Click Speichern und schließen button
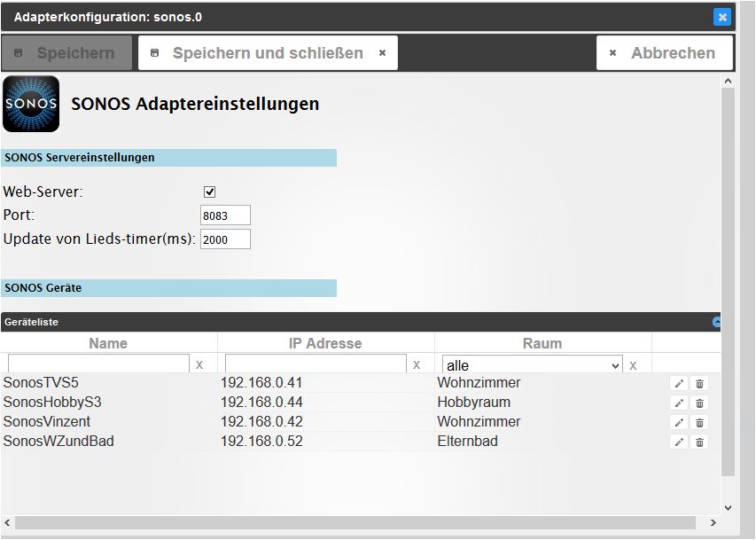This screenshot has height=540, width=756. click(x=268, y=52)
